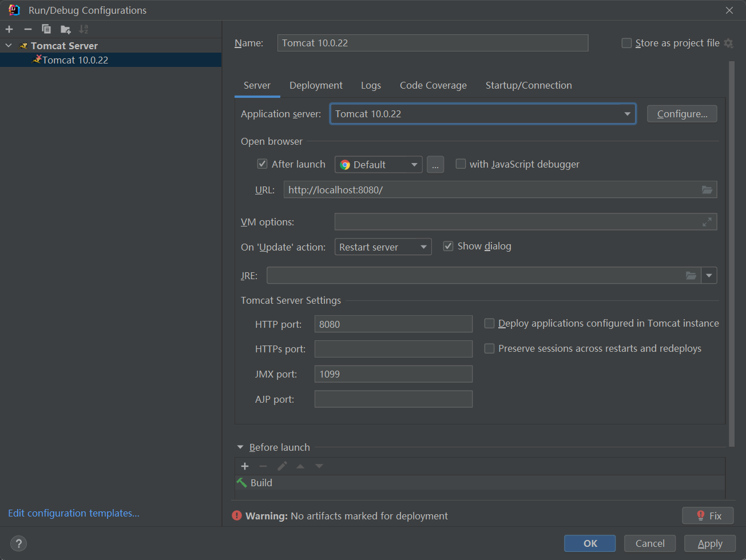Expand the VM options field
Viewport: 746px width, 560px height.
tap(707, 222)
